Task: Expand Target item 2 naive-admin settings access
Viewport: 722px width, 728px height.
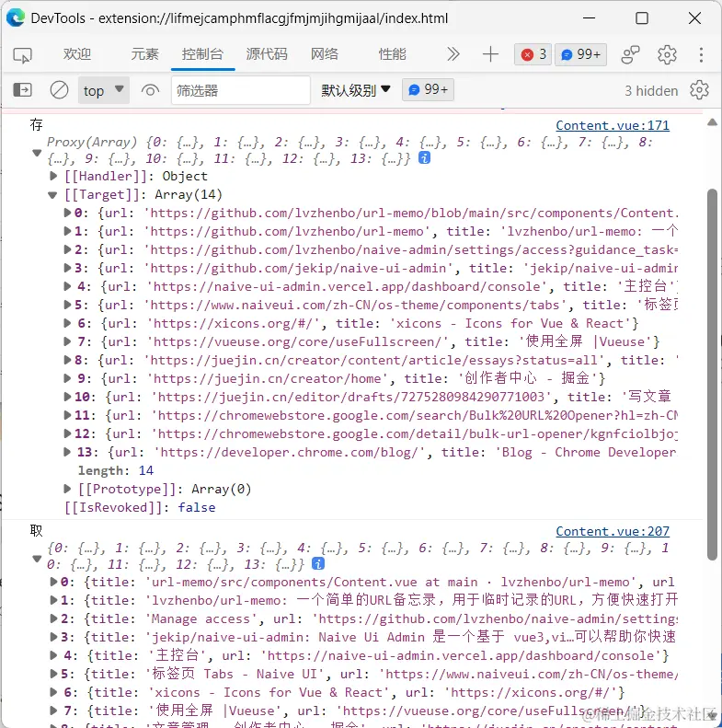Action: pos(68,249)
